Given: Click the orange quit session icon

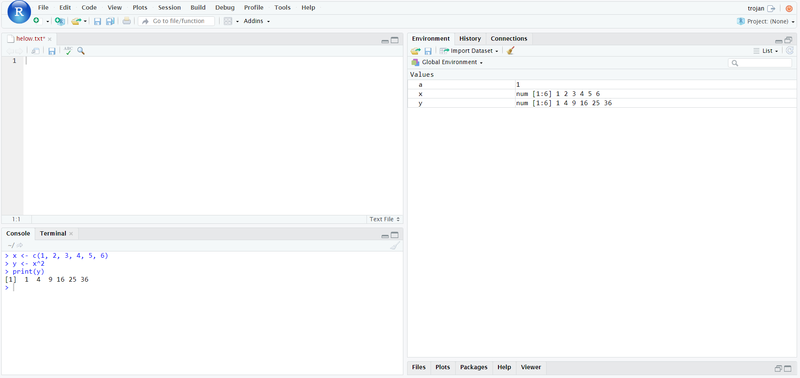Looking at the screenshot, I should tap(789, 8).
